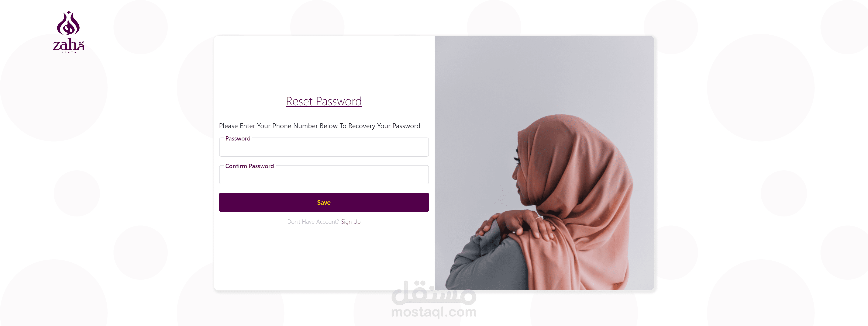Image resolution: width=868 pixels, height=326 pixels.
Task: Click the empty gray backdrop above the woman
Action: click(544, 74)
